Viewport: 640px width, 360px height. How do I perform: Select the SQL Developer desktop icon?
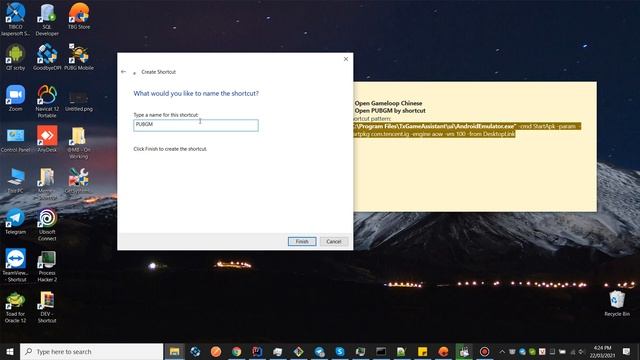coord(47,19)
